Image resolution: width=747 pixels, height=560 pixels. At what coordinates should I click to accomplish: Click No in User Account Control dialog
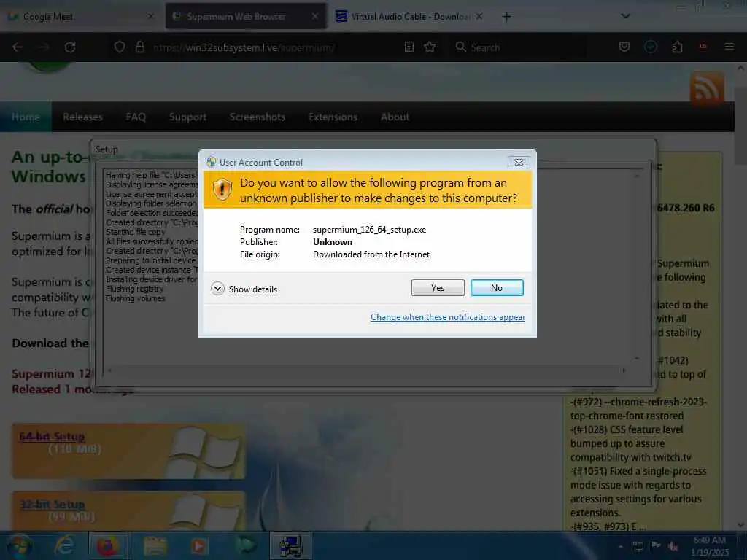[496, 287]
